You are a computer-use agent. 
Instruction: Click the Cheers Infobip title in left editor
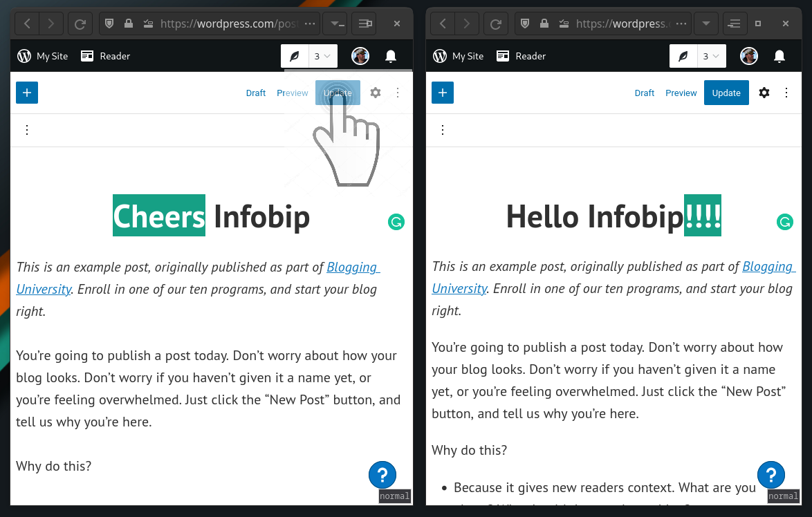coord(211,216)
